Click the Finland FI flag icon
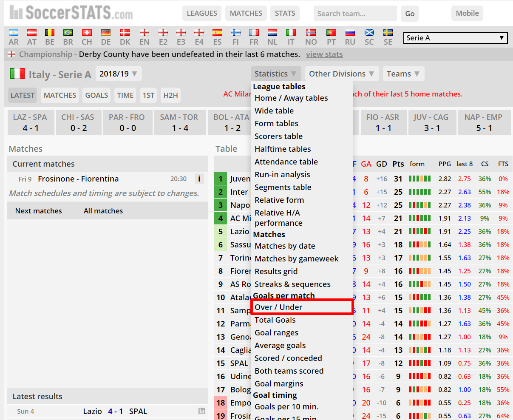This screenshot has height=420, width=513. [x=235, y=32]
